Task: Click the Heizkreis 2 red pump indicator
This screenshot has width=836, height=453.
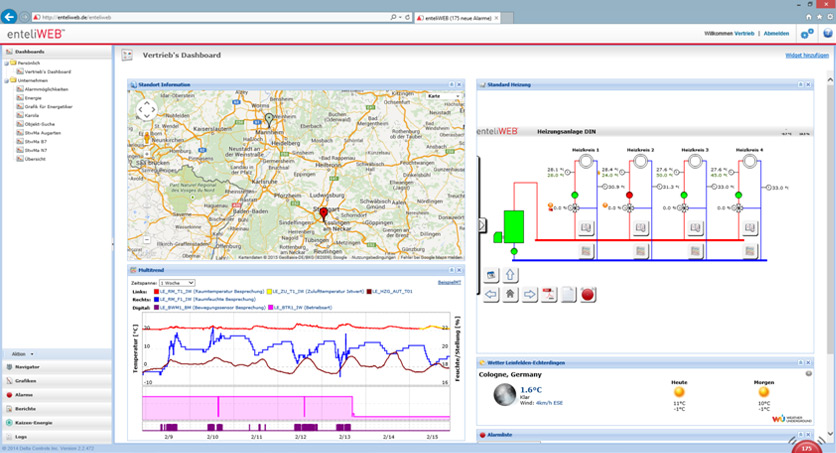Action: point(630,195)
